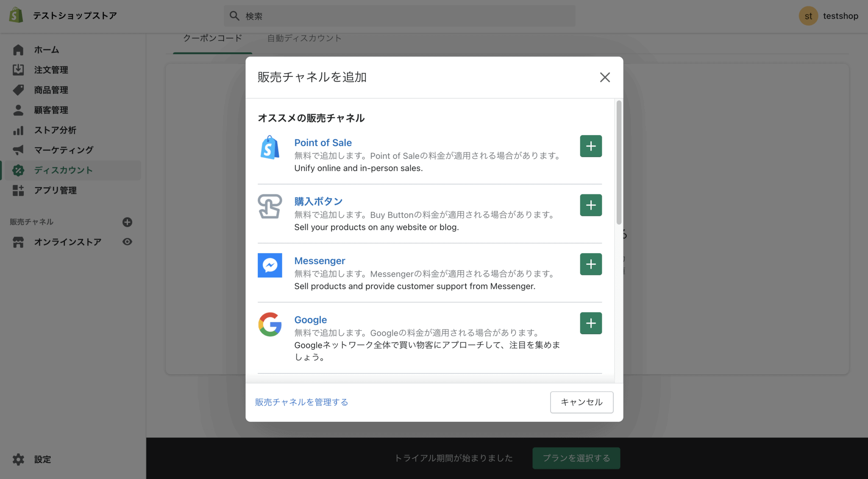Screen dimensions: 868x479
Task: Open the testshop account menu
Action: pos(829,16)
